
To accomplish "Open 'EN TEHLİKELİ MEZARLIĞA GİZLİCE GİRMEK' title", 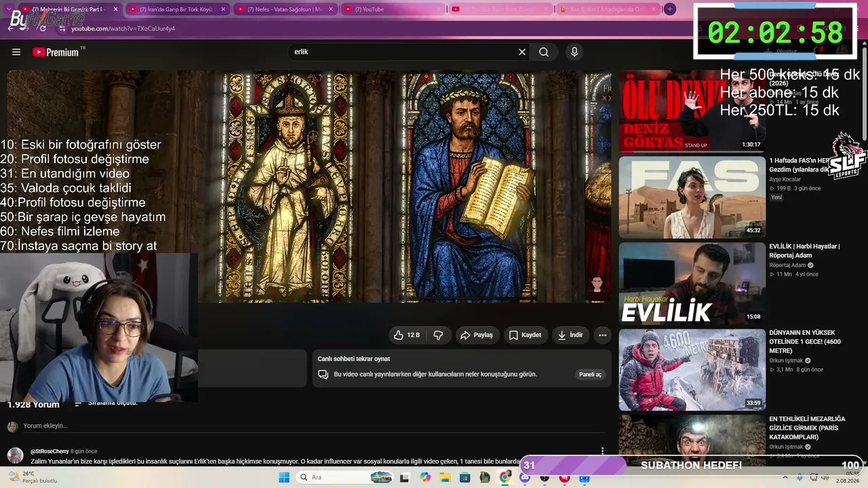I will tap(807, 428).
